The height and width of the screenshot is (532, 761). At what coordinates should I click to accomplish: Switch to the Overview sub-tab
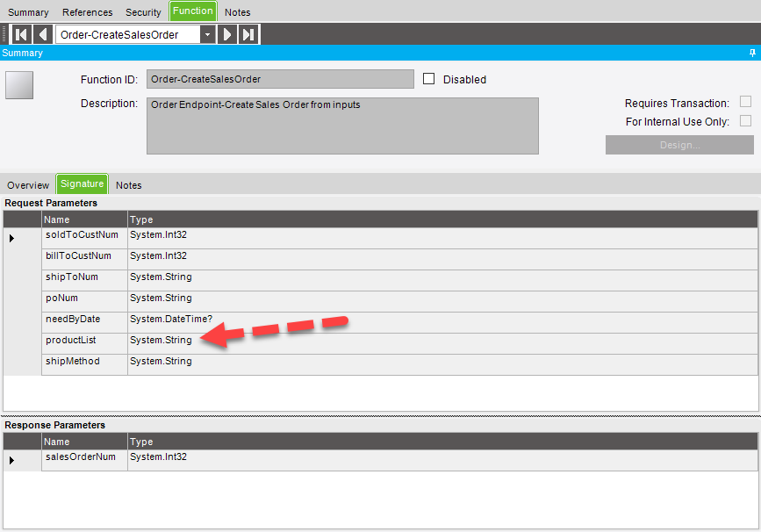point(28,185)
